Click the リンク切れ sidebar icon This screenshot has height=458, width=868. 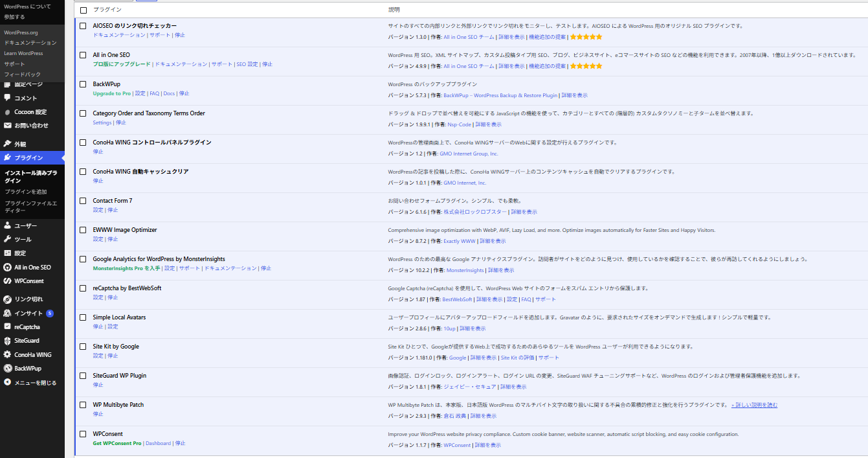(7, 299)
